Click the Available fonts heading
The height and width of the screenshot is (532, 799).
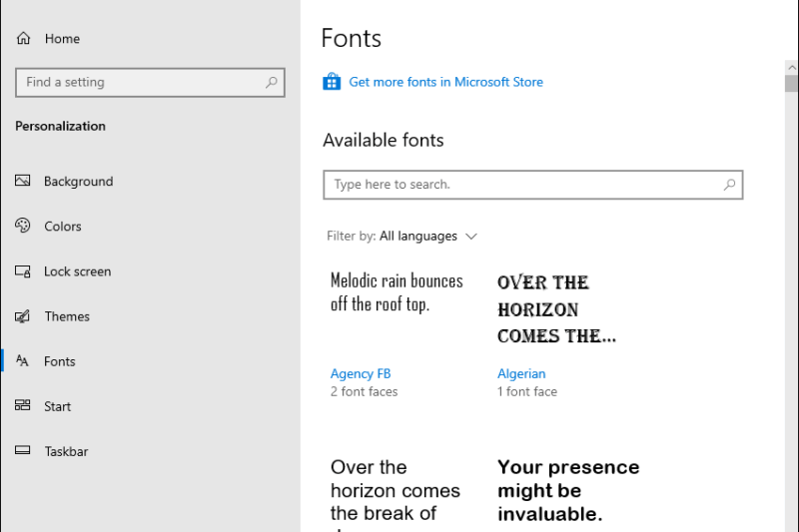coord(384,141)
